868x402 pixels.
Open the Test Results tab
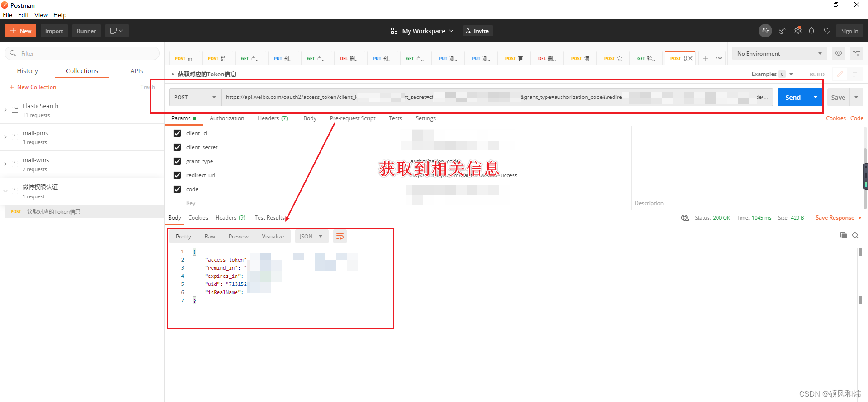270,218
